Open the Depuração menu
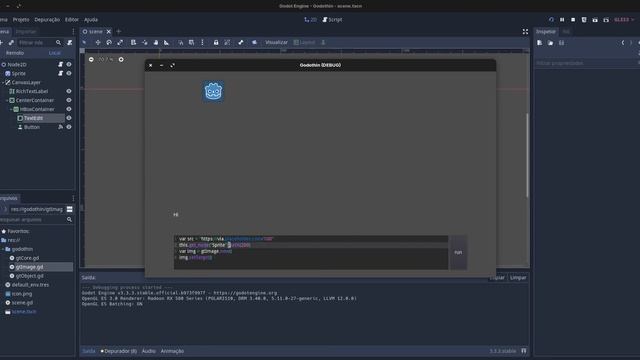The image size is (640, 360). pyautogui.click(x=47, y=20)
